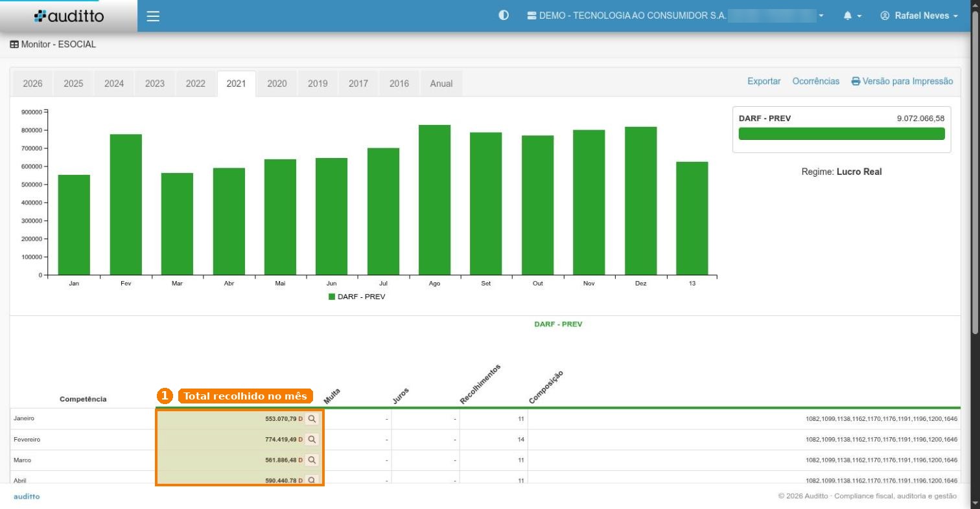The width and height of the screenshot is (980, 509).
Task: Switch to the 2020 tab
Action: click(277, 84)
